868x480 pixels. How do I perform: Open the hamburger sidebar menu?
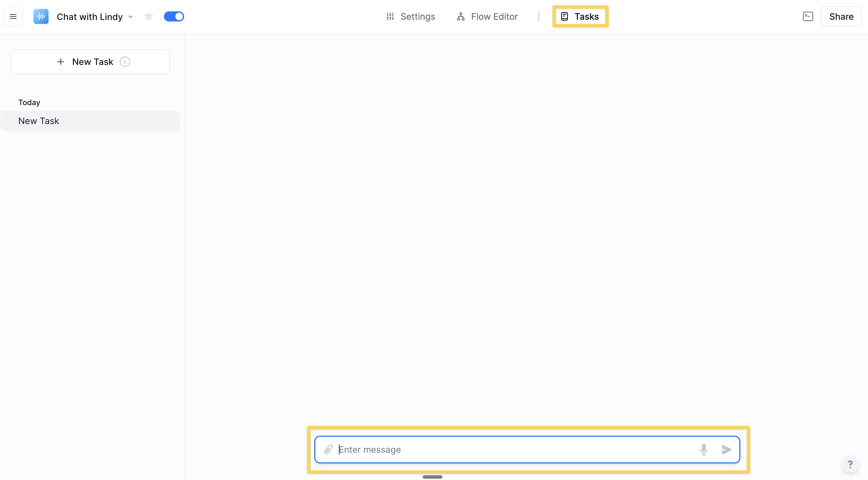click(x=13, y=16)
